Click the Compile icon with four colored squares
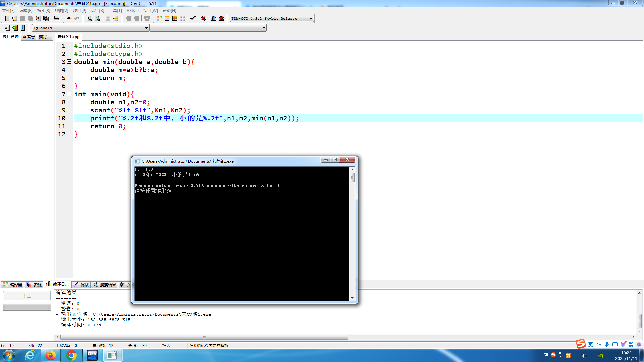This screenshot has height=362, width=644. [159, 18]
